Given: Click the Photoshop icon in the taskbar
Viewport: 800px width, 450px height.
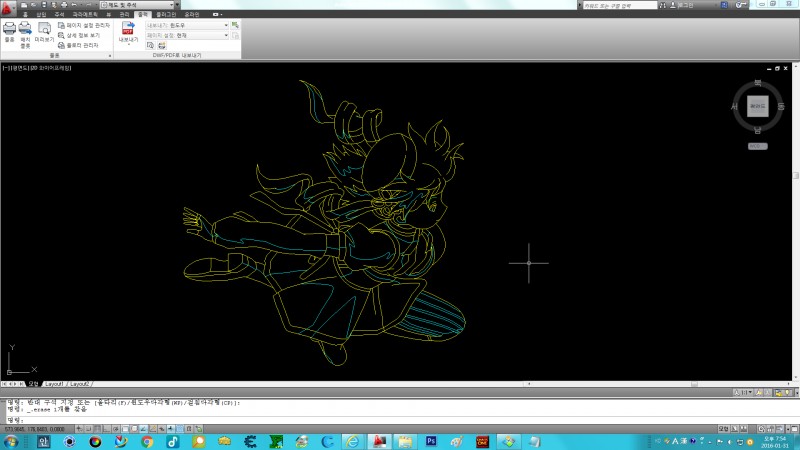Looking at the screenshot, I should 432,441.
